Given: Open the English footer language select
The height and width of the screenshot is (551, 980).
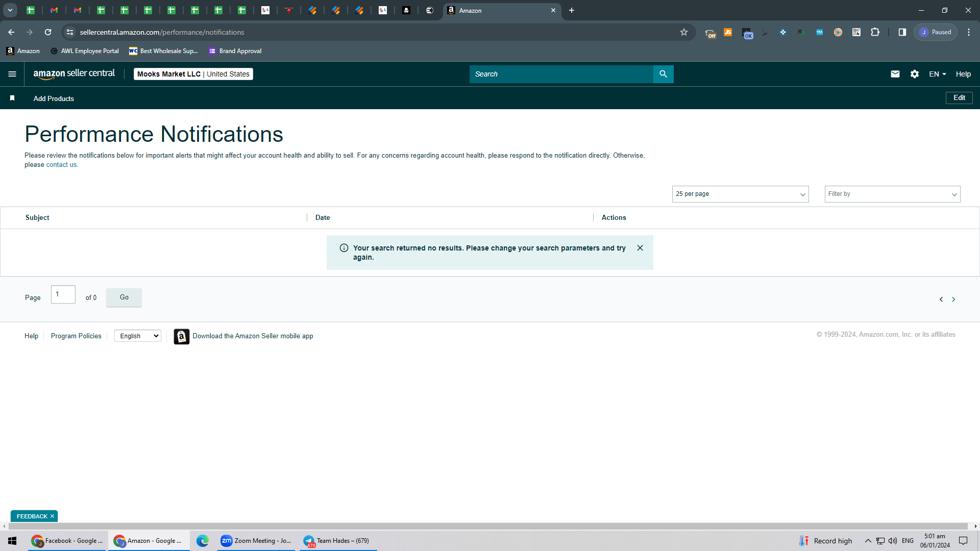Looking at the screenshot, I should [138, 336].
